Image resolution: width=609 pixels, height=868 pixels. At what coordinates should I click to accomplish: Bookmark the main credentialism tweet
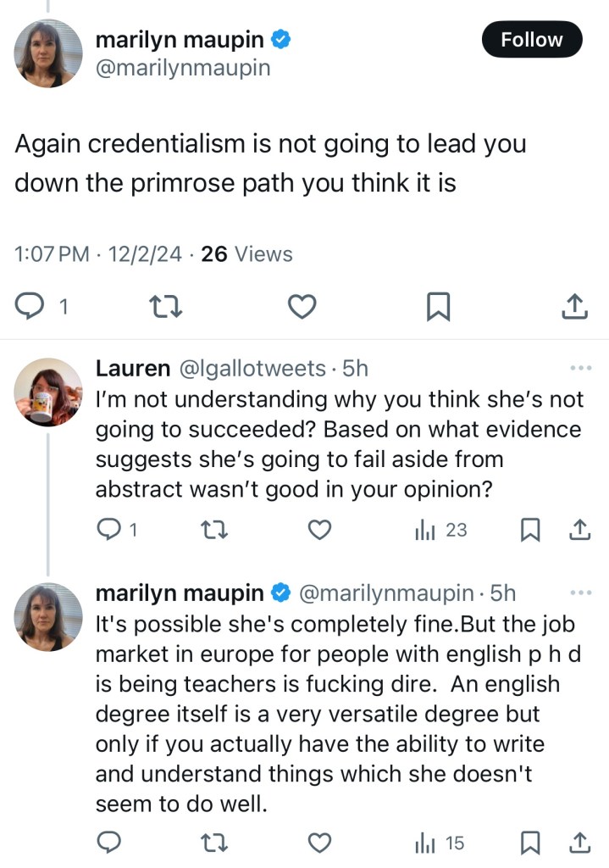tap(438, 306)
